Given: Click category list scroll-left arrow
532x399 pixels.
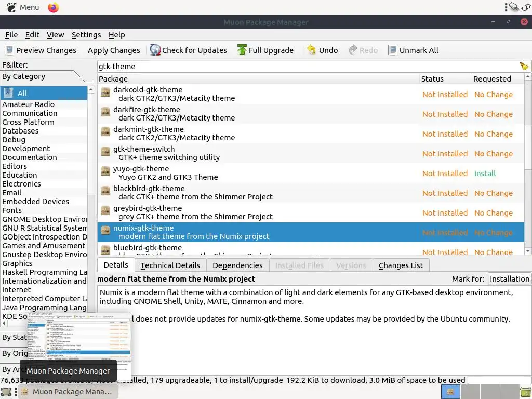Looking at the screenshot, I should [x=4, y=323].
